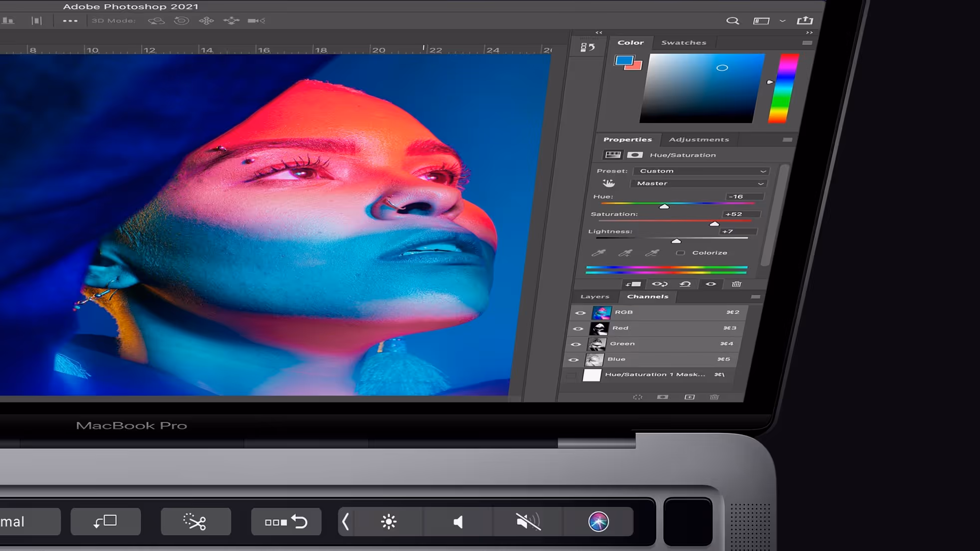The width and height of the screenshot is (980, 551).
Task: Select the Hue/Saturation 1 Mask thumbnail
Action: (592, 375)
